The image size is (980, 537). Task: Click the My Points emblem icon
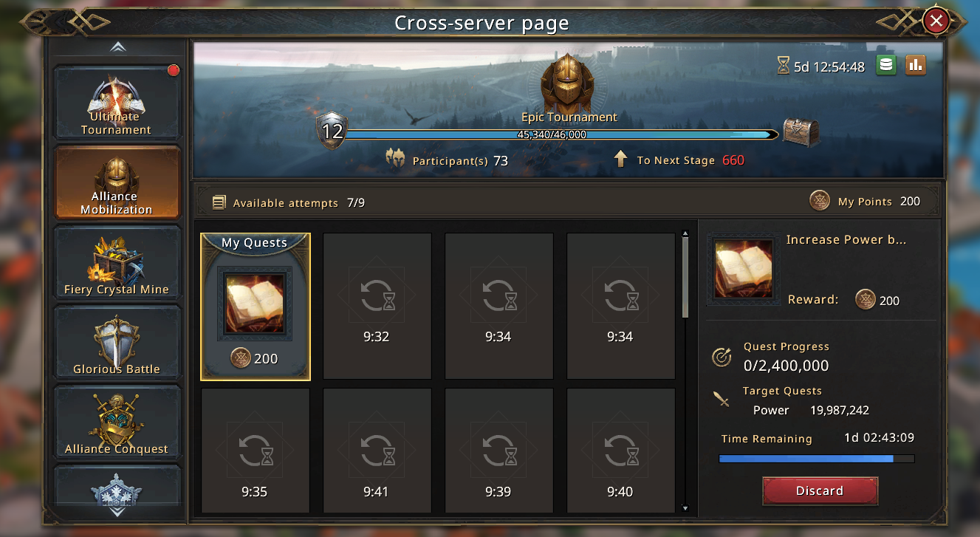click(x=820, y=201)
